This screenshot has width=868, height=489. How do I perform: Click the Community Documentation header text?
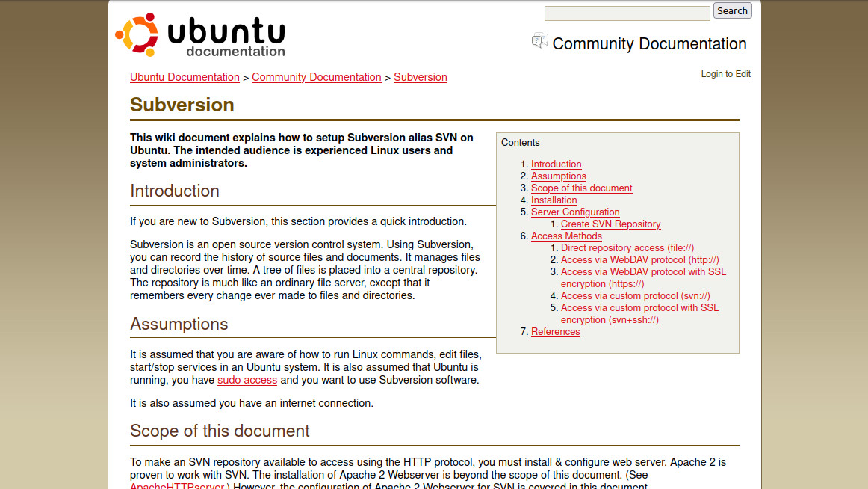[x=649, y=44]
